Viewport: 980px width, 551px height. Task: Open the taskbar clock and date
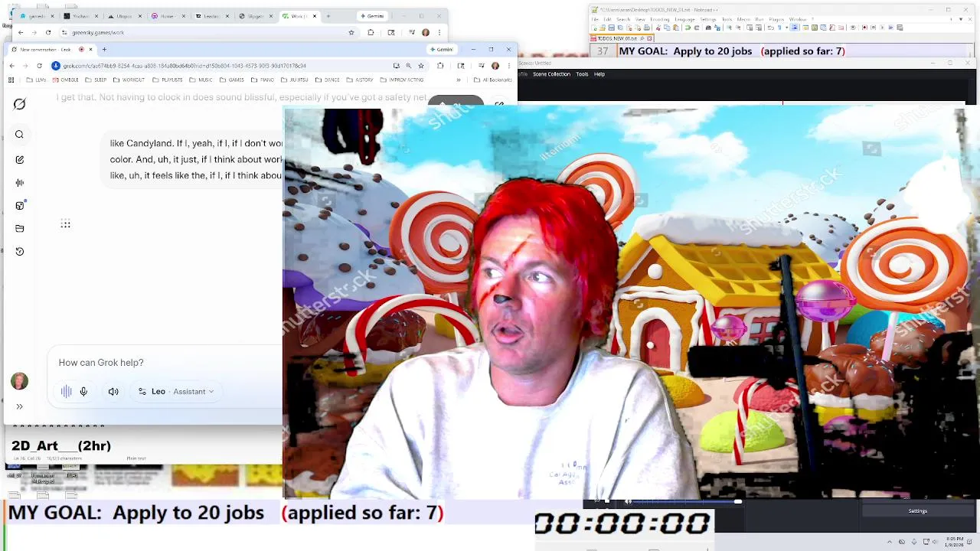coord(954,542)
